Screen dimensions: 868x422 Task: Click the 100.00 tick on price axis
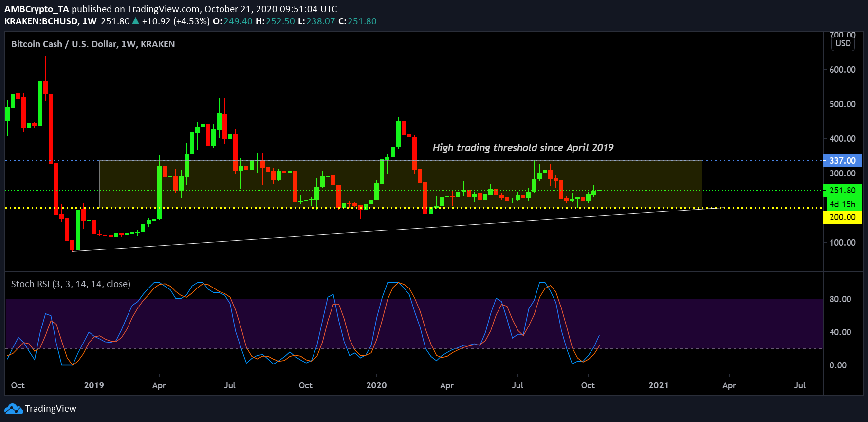point(842,243)
